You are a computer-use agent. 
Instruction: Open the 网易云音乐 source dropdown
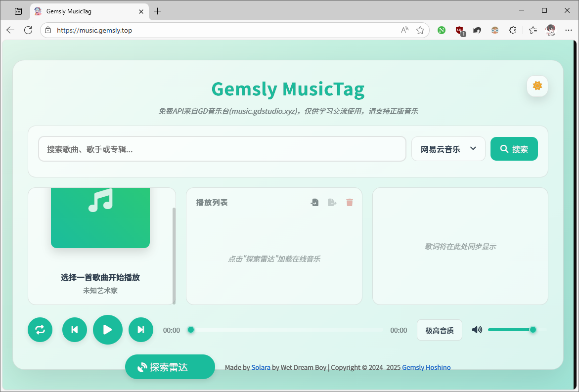pyautogui.click(x=448, y=149)
